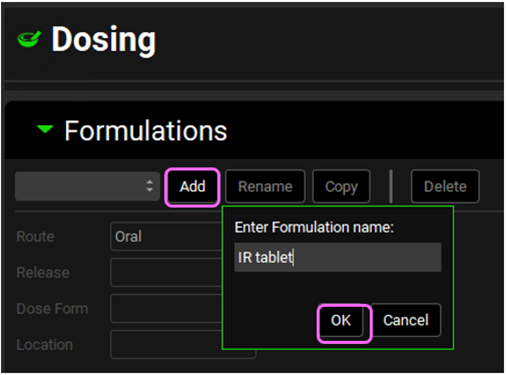Confirm the formulation name with OK
Screen dimensions: 507x375
(x=341, y=320)
